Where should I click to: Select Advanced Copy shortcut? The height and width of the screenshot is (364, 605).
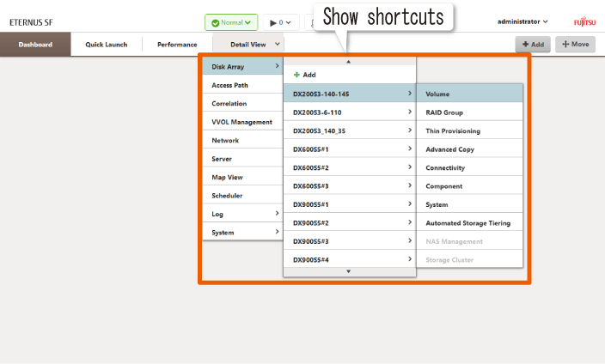[x=469, y=149]
